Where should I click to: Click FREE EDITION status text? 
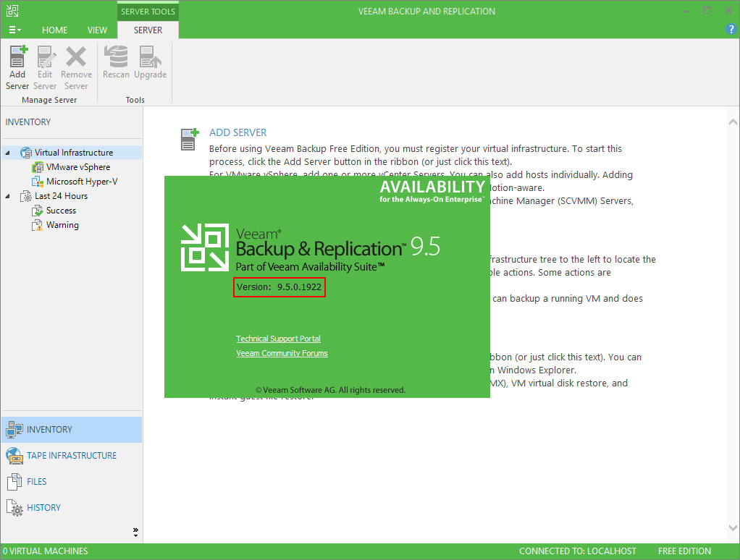point(684,551)
